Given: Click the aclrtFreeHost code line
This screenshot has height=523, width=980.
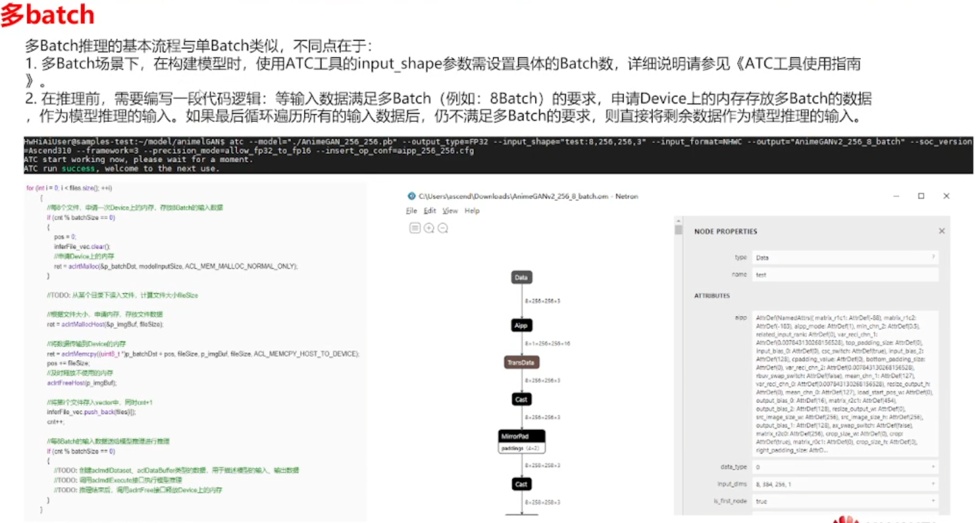Looking at the screenshot, I should pyautogui.click(x=81, y=383).
